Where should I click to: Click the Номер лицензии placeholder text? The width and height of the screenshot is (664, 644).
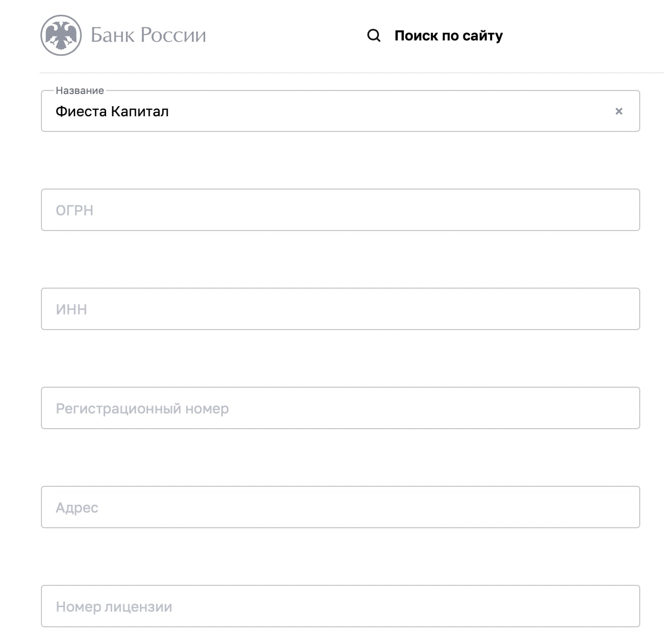point(114,607)
